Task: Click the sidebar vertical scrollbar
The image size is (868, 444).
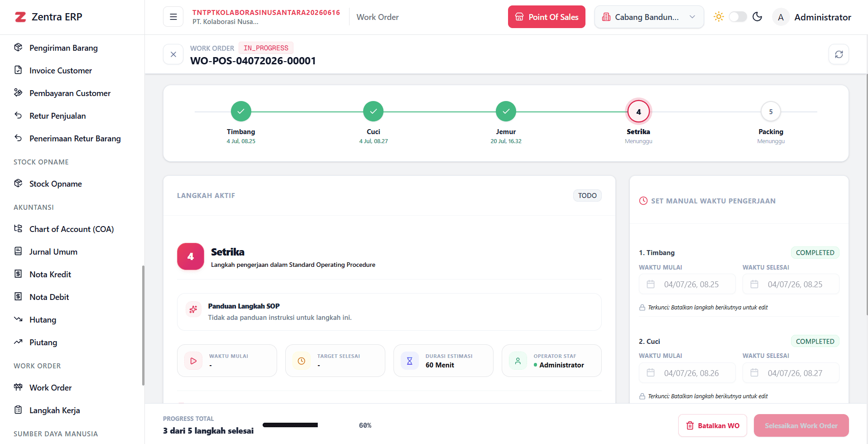Action: (x=143, y=325)
